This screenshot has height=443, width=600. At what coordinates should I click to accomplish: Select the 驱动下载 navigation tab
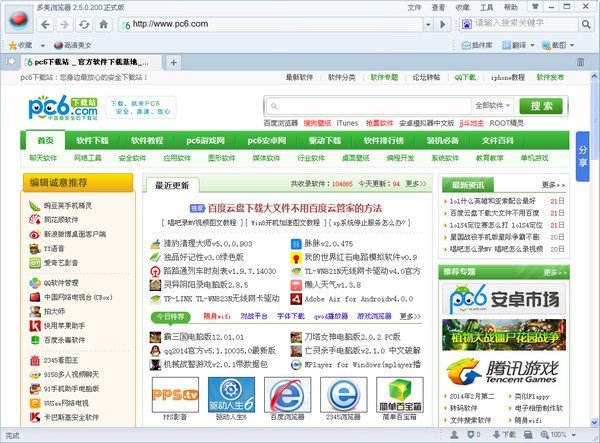[325, 140]
